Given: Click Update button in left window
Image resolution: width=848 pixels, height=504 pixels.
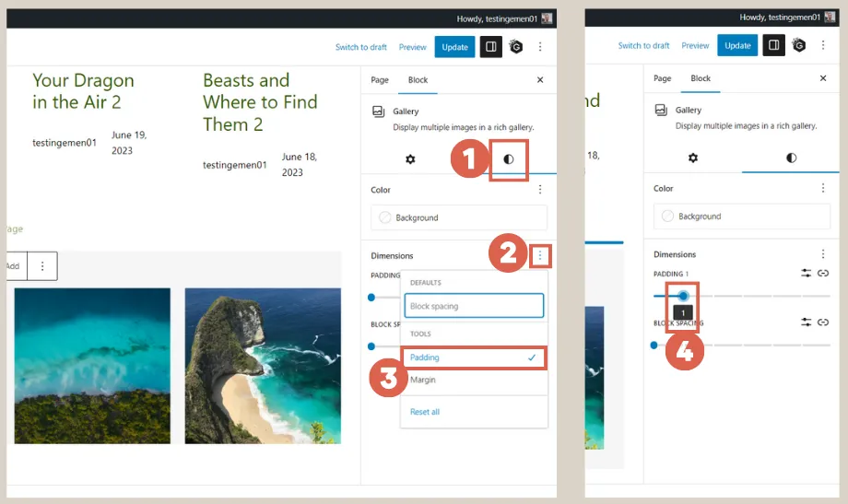Looking at the screenshot, I should click(x=454, y=47).
